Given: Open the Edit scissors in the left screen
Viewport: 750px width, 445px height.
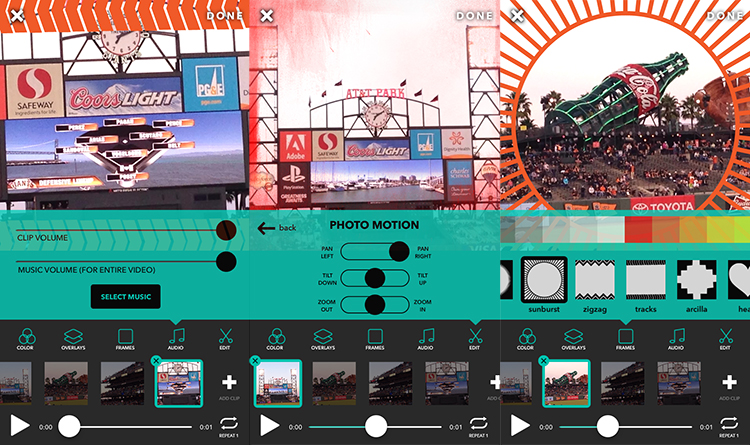Looking at the screenshot, I should click(225, 339).
